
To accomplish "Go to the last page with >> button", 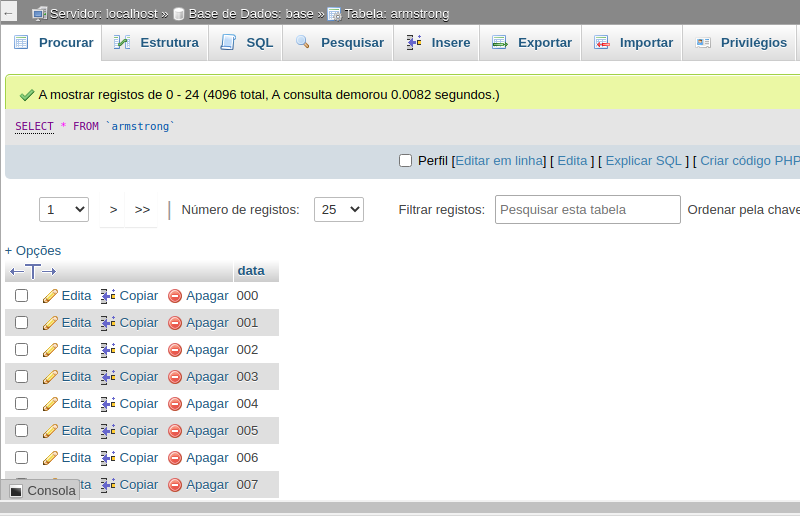I will [142, 210].
